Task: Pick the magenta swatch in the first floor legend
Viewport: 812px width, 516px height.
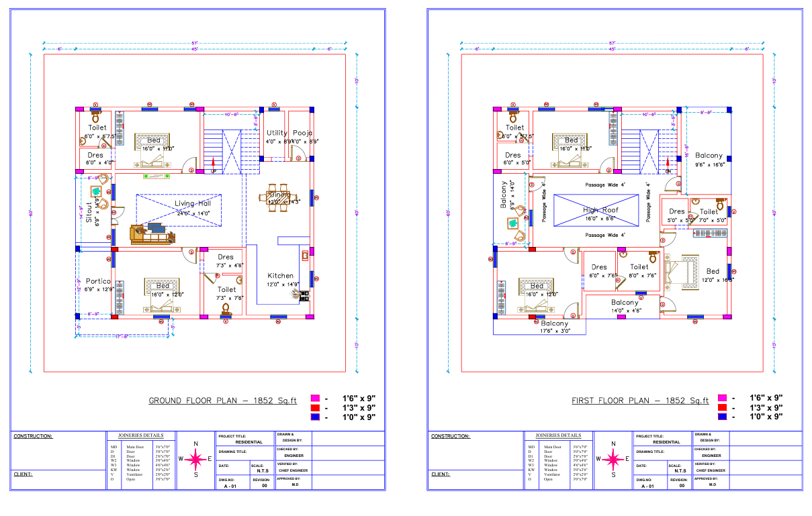Action: 723,398
